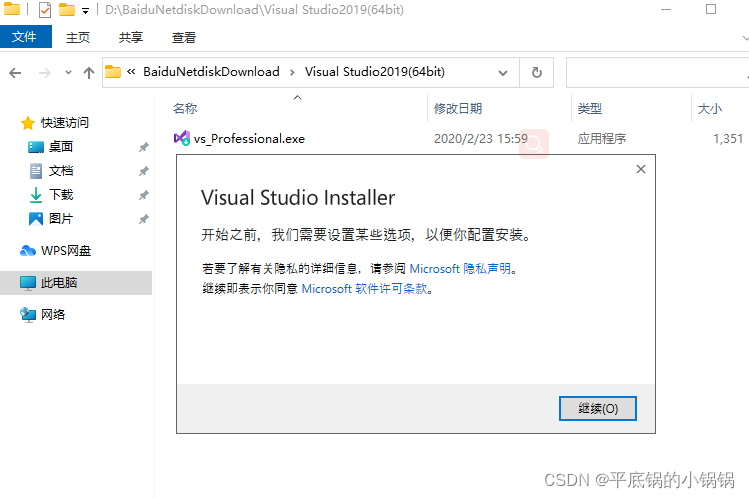Switch to the 查看 (View) ribbon tab
749x498 pixels.
[184, 37]
